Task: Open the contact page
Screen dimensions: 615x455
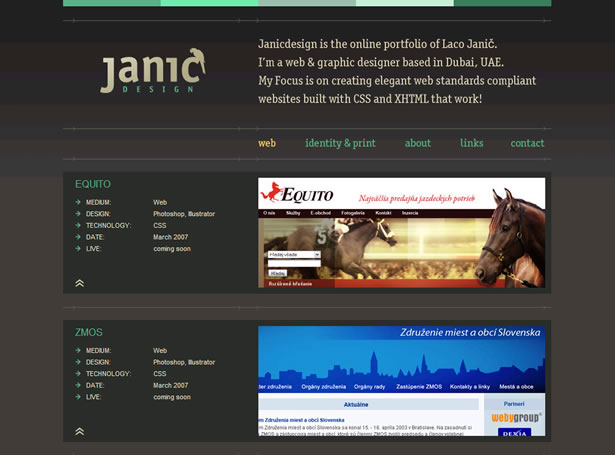Action: click(527, 143)
